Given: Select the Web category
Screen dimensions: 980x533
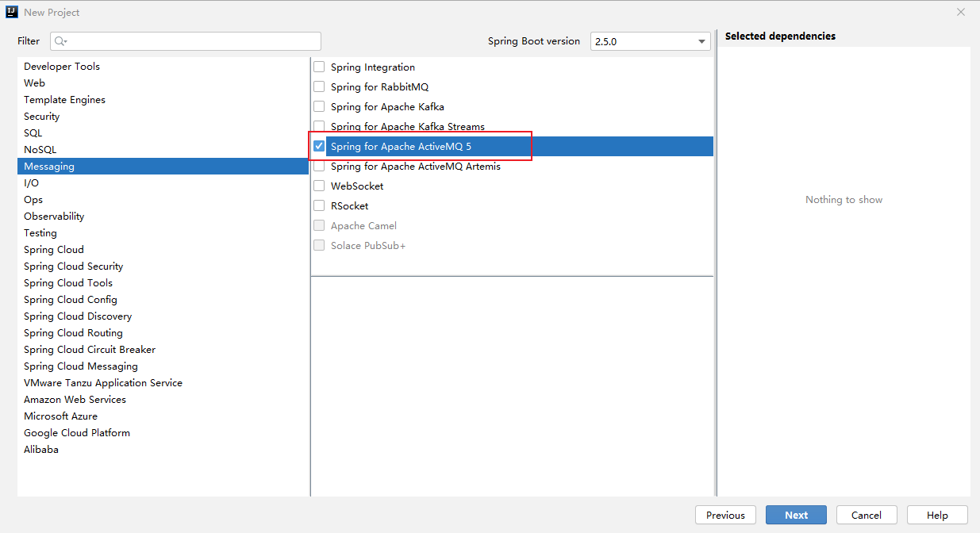Looking at the screenshot, I should point(163,83).
